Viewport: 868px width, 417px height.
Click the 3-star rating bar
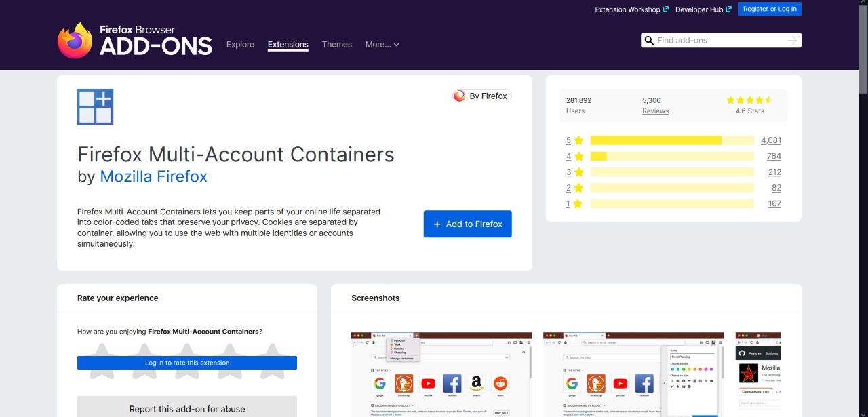672,172
